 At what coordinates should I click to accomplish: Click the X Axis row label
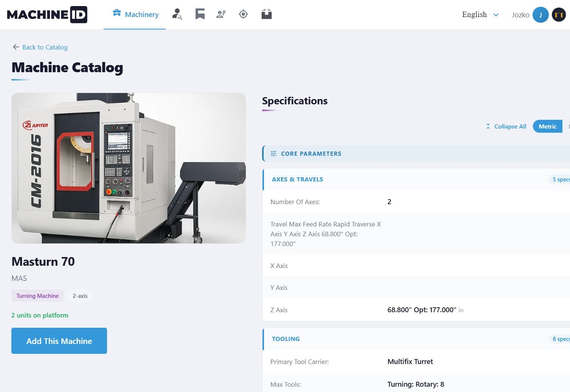point(279,266)
